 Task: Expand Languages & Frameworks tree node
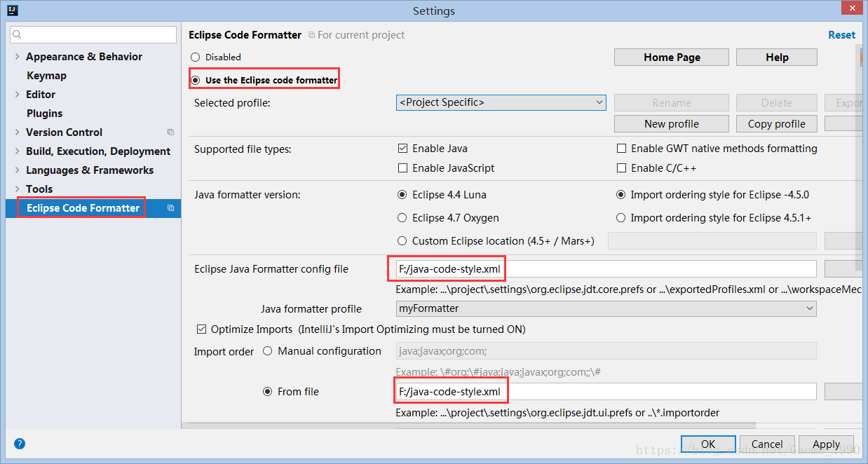point(17,170)
